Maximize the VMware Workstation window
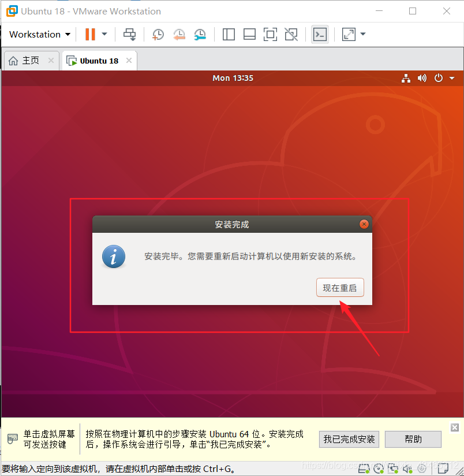 pos(413,11)
